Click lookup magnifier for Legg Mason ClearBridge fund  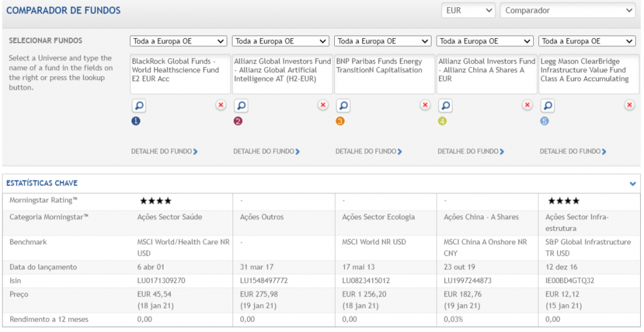pos(547,105)
